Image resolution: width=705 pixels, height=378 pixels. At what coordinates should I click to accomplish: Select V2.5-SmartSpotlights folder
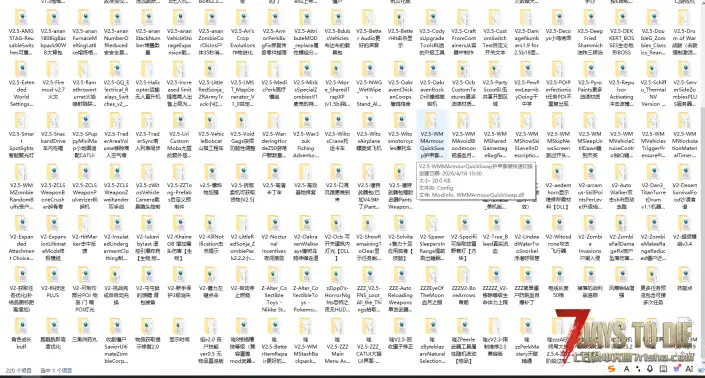pyautogui.click(x=21, y=135)
